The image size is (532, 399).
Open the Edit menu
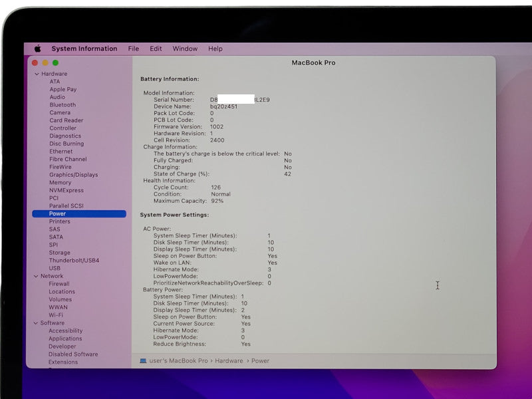156,49
